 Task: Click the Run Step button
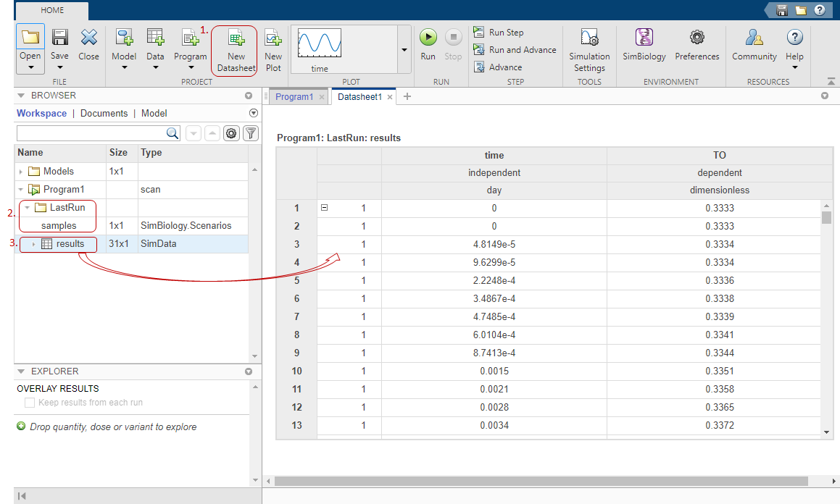coord(505,33)
